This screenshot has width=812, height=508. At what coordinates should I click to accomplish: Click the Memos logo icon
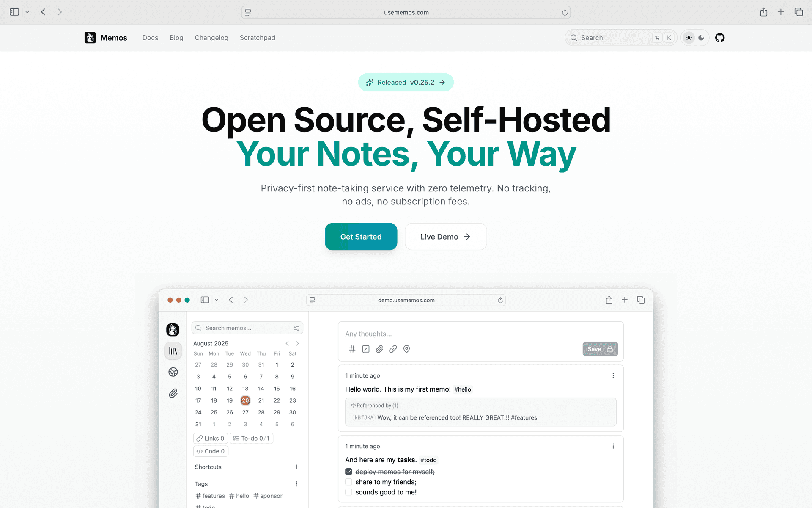coord(90,38)
